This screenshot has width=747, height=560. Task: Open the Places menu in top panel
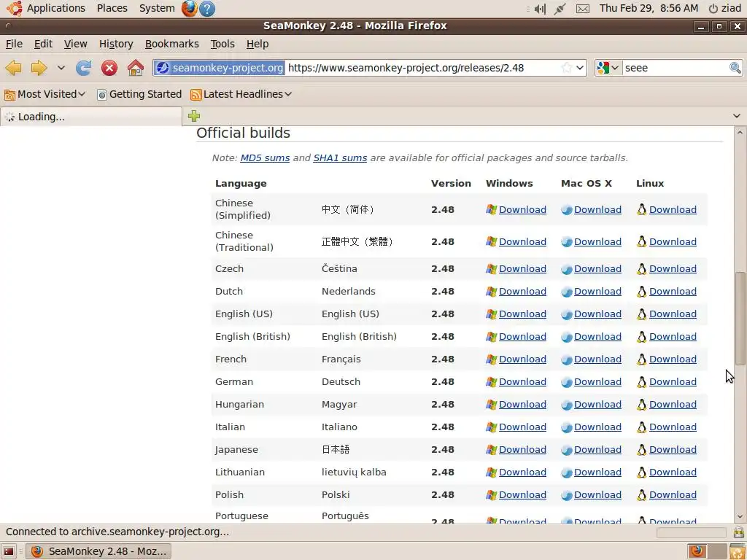coord(112,8)
